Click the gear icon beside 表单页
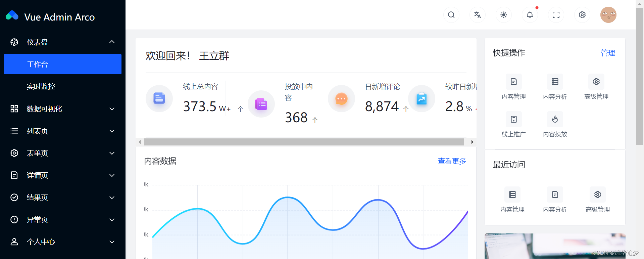This screenshot has width=644, height=259. pyautogui.click(x=14, y=153)
